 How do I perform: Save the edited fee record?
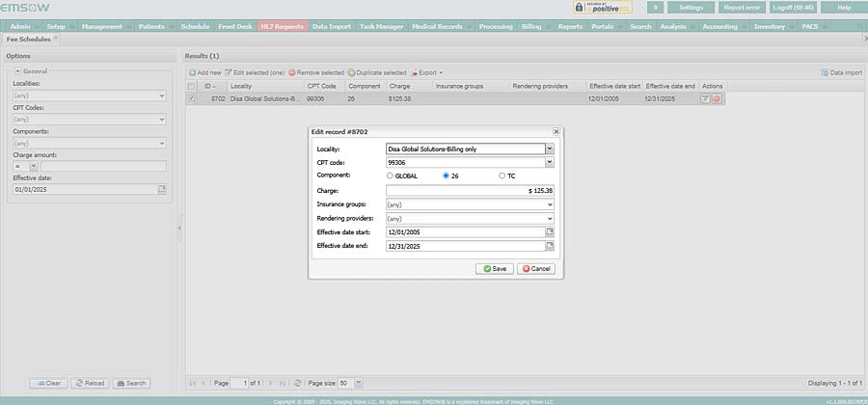(495, 268)
